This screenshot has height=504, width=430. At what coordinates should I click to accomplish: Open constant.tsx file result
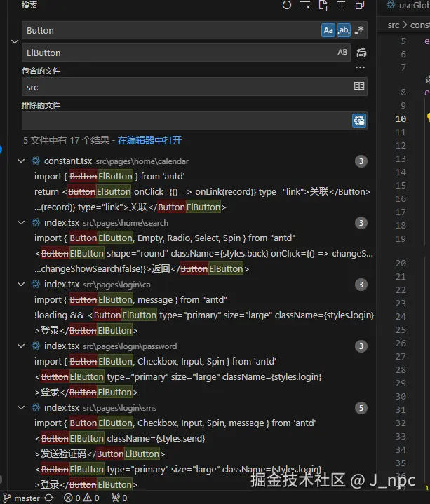68,161
